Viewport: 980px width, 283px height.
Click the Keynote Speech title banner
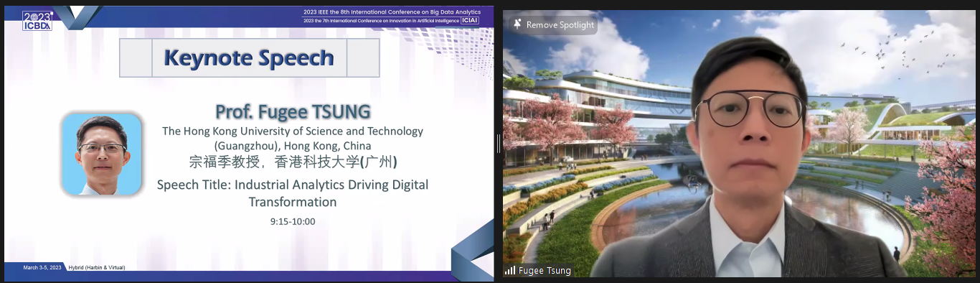click(x=249, y=57)
